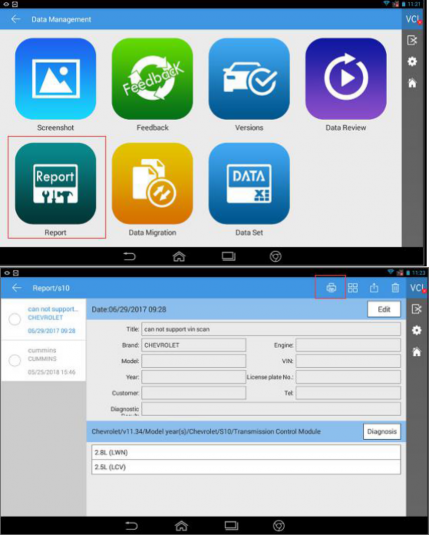The width and height of the screenshot is (429, 535).
Task: Open the Report app icon
Action: tap(55, 183)
